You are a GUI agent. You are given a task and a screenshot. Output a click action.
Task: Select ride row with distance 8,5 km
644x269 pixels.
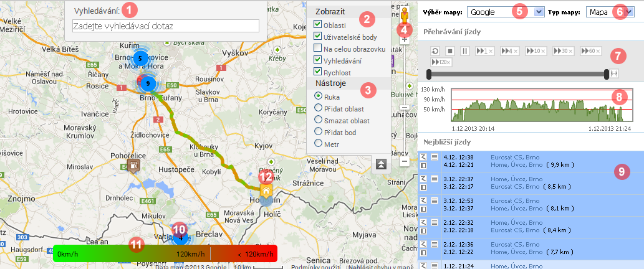[531, 183]
